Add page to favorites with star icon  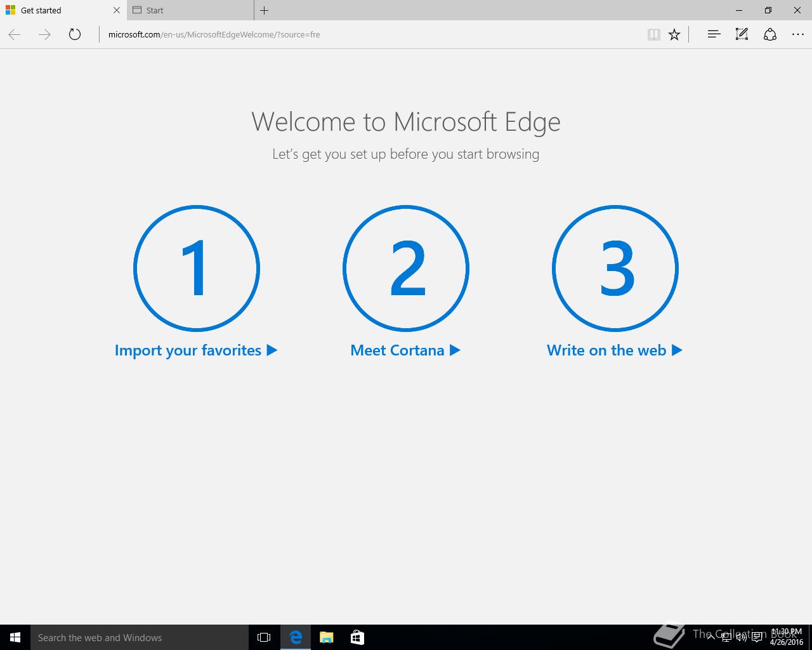(x=674, y=34)
